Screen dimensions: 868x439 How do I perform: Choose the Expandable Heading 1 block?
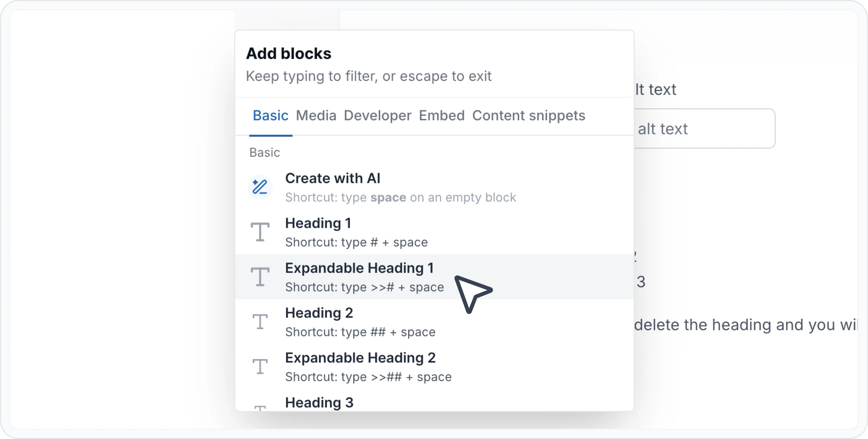tap(434, 277)
